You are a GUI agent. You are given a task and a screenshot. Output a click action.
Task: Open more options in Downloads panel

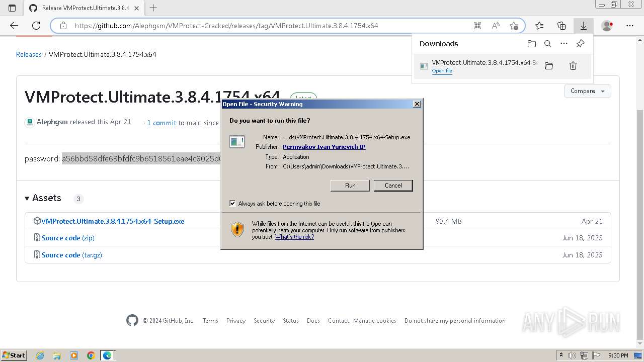tap(564, 44)
